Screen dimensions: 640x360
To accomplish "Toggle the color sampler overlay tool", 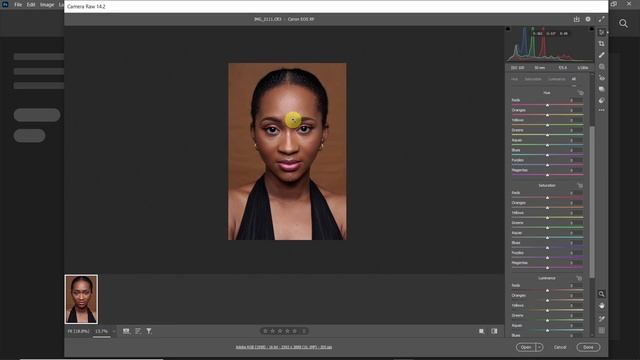I will [x=602, y=319].
